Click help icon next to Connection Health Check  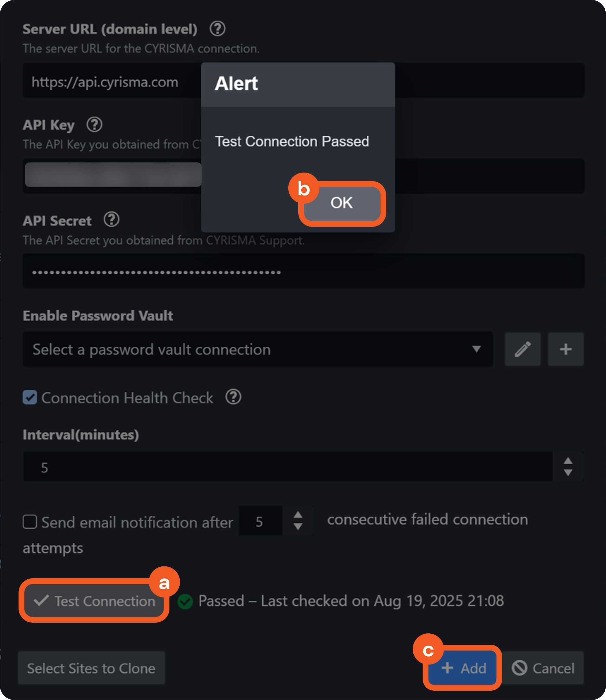(x=233, y=397)
